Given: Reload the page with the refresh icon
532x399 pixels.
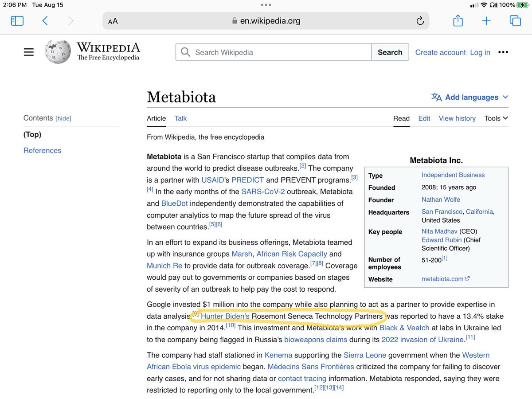Looking at the screenshot, I should click(420, 21).
